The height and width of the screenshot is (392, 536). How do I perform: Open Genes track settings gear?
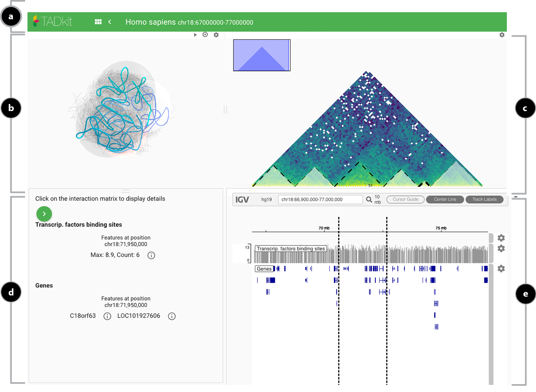click(501, 269)
